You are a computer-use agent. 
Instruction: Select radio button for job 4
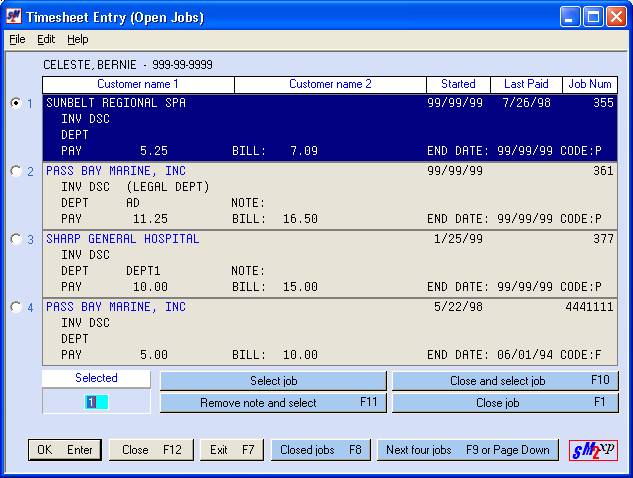(16, 307)
